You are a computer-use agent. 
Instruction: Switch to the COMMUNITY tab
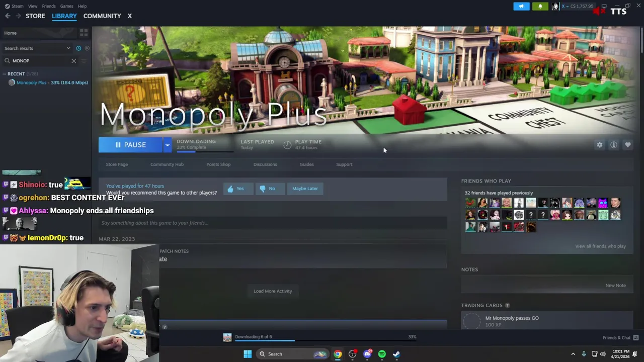(102, 16)
